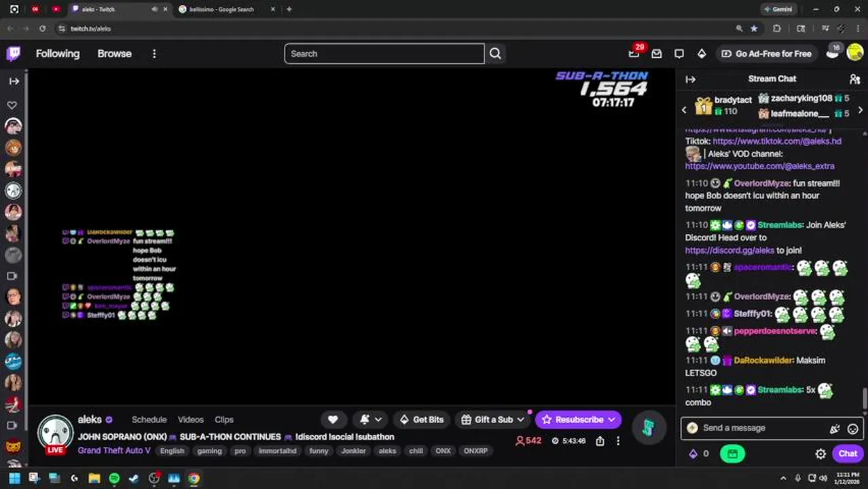The width and height of the screenshot is (868, 489).
Task: Click the followed channels heart icon in sidebar
Action: [x=12, y=105]
